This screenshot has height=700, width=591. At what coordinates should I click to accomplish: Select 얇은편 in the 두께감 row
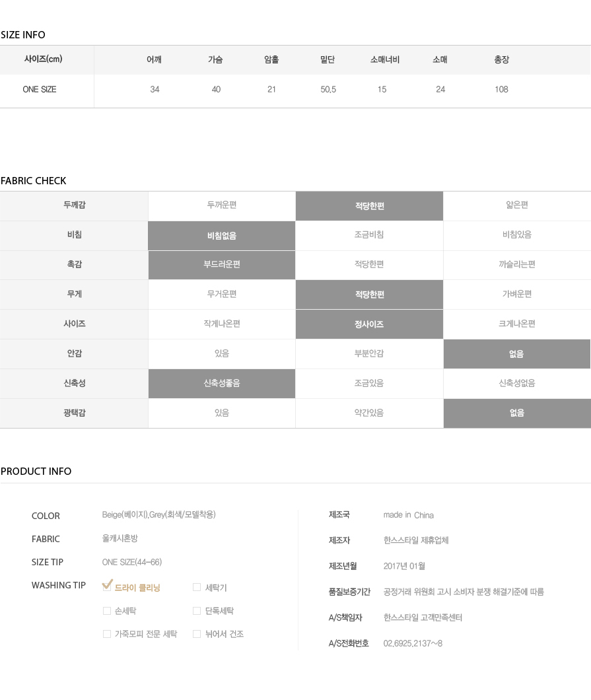[517, 206]
